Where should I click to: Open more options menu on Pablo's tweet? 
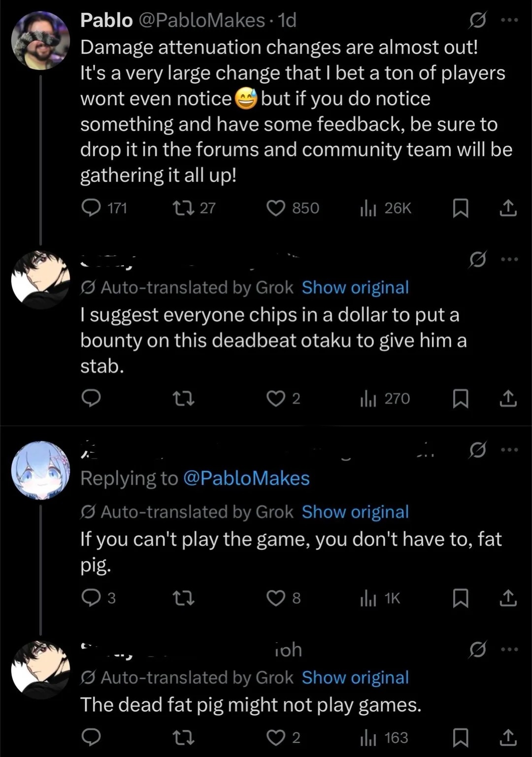509,20
